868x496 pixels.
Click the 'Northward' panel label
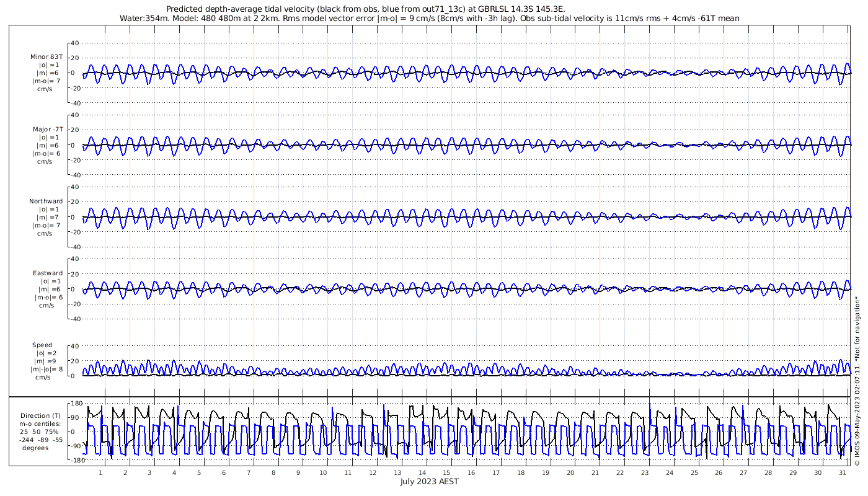click(46, 201)
